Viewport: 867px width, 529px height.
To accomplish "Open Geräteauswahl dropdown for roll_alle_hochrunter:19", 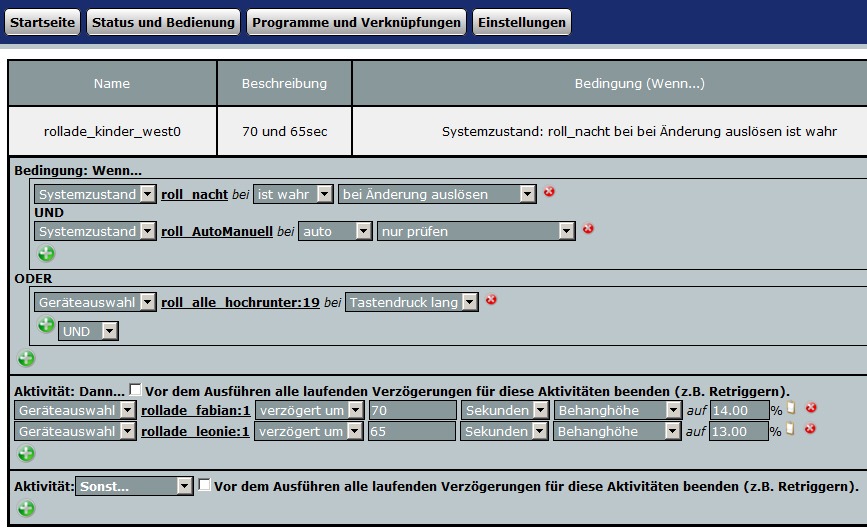I will pyautogui.click(x=95, y=302).
